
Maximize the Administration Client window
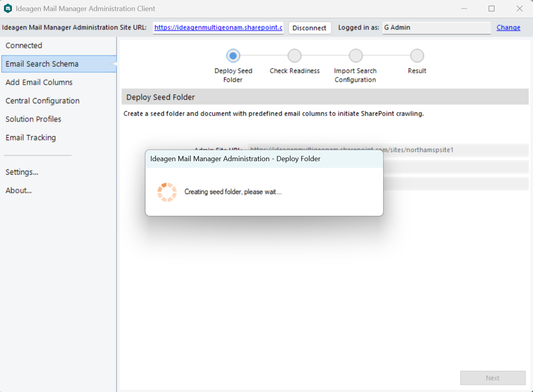(491, 8)
